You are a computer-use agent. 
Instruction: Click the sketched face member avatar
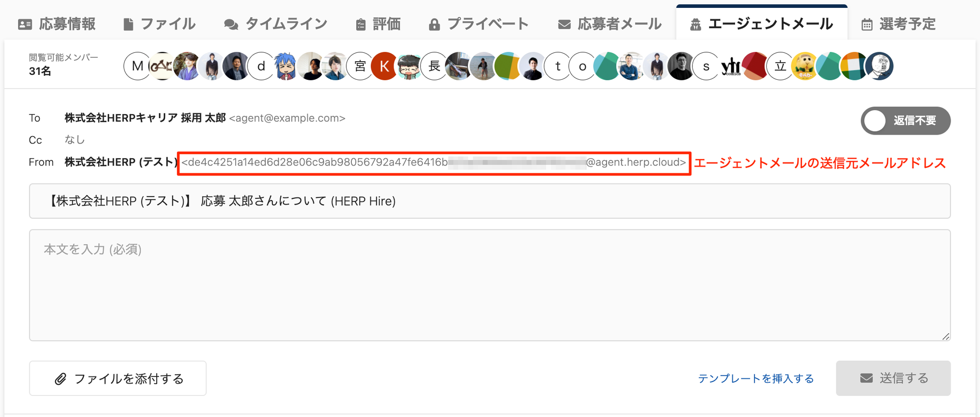click(880, 66)
